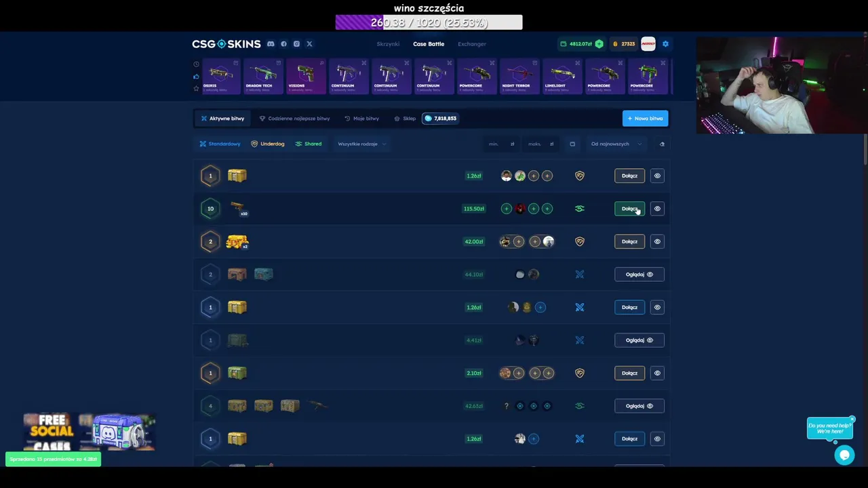Close the help popup bubble
The image size is (868, 488).
pos(852,419)
